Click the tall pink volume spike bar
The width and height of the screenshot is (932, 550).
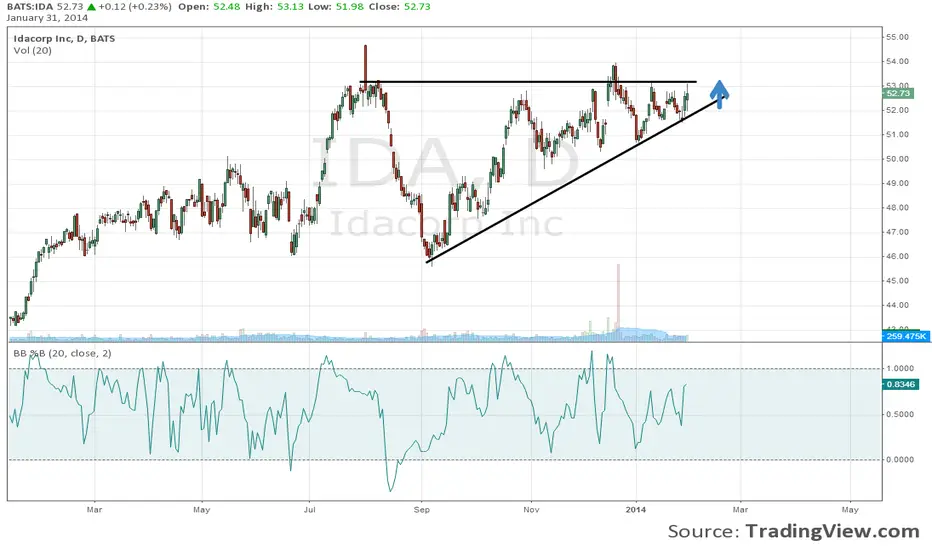point(618,302)
